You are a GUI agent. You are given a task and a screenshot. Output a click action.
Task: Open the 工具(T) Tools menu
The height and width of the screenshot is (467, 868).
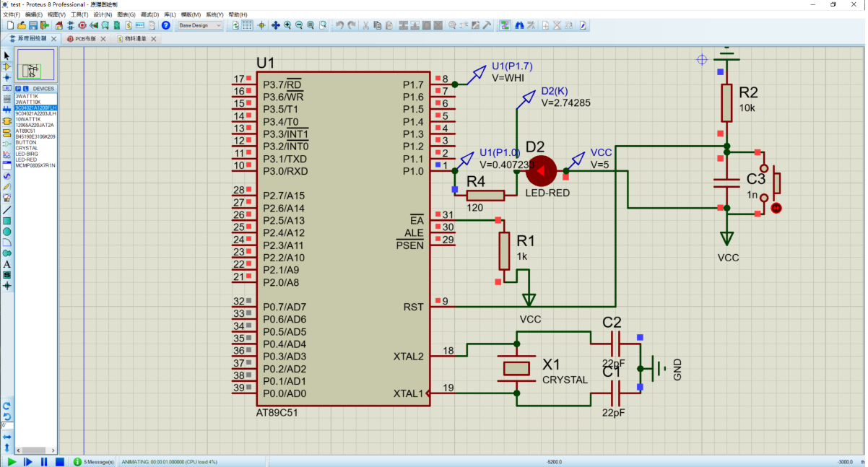(x=79, y=14)
